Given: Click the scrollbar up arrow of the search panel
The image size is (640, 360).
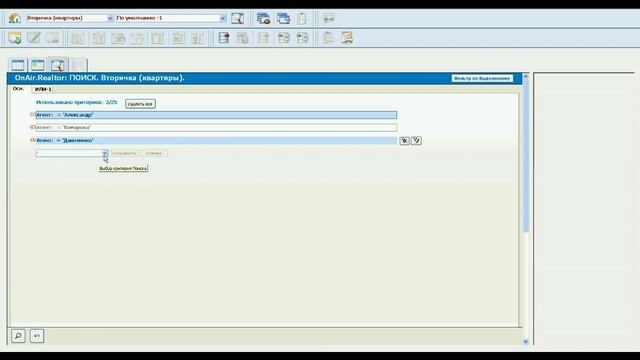Looking at the screenshot, I should pyautogui.click(x=526, y=76).
